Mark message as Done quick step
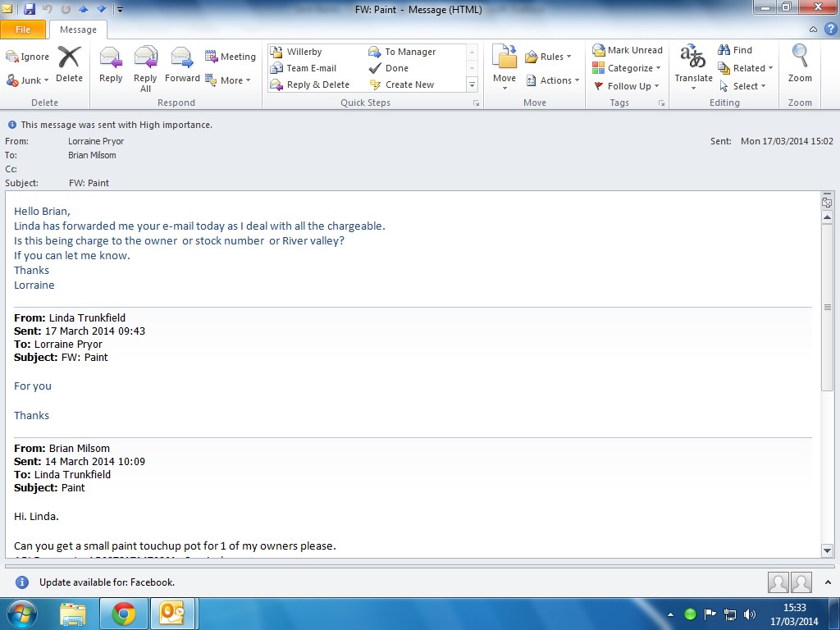Image resolution: width=840 pixels, height=630 pixels. point(388,68)
